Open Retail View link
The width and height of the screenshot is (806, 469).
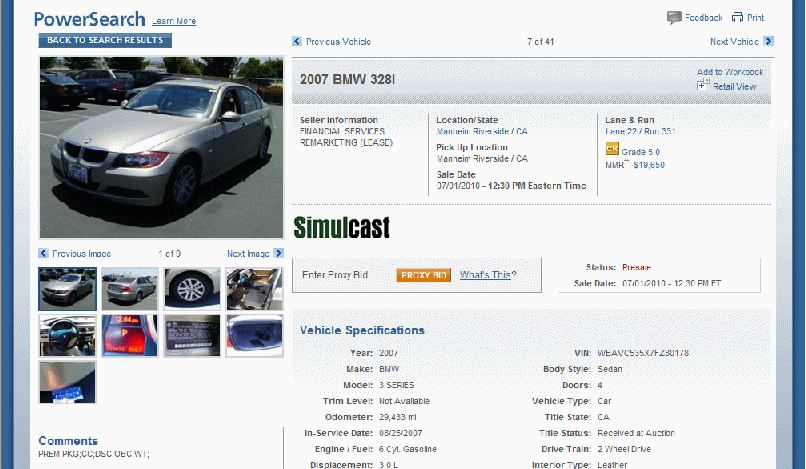(x=734, y=86)
